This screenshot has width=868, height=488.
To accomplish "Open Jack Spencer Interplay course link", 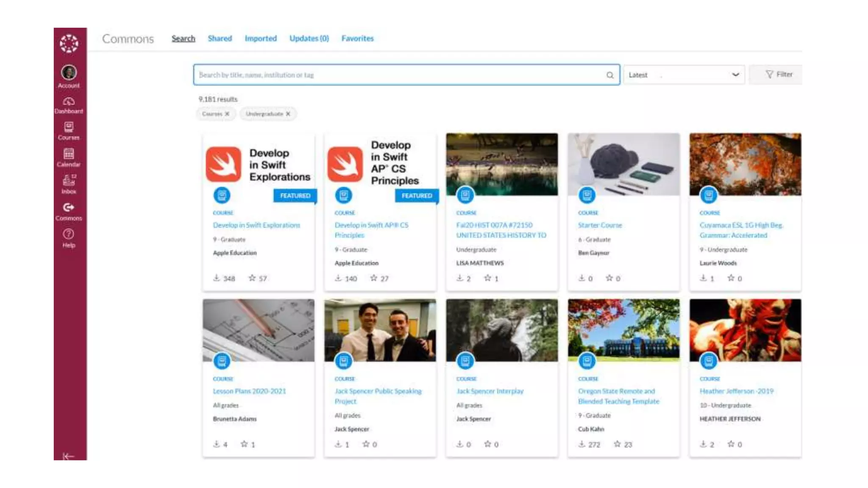I will (490, 391).
